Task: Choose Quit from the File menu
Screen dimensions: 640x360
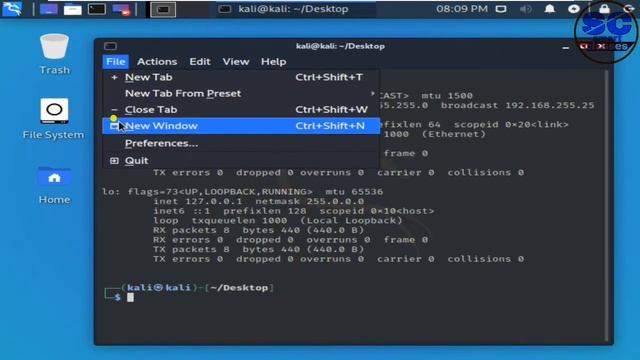Action: [x=241, y=160]
